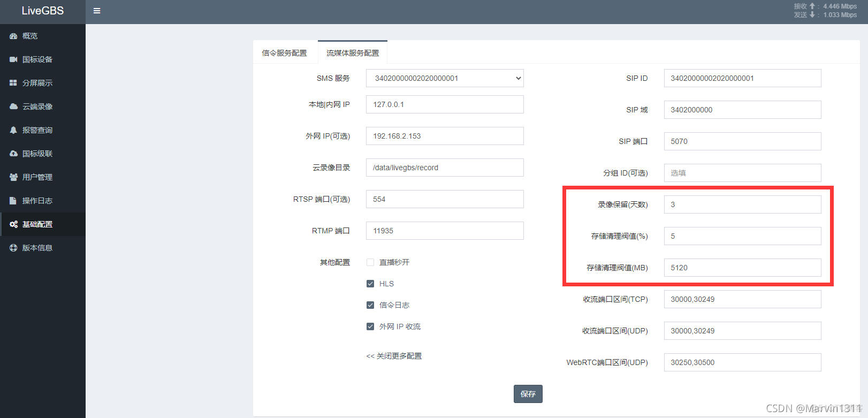Click the 存储清理阀值(%) field

click(743, 236)
